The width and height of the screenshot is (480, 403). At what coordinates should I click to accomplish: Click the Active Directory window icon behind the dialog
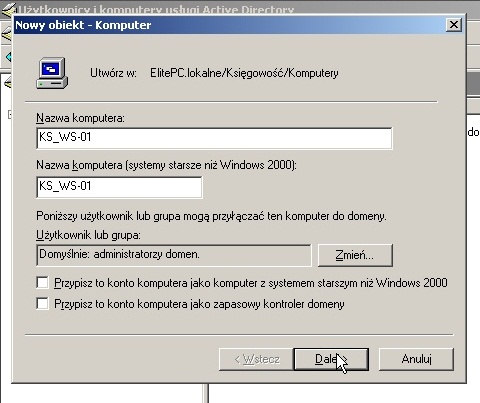point(8,9)
